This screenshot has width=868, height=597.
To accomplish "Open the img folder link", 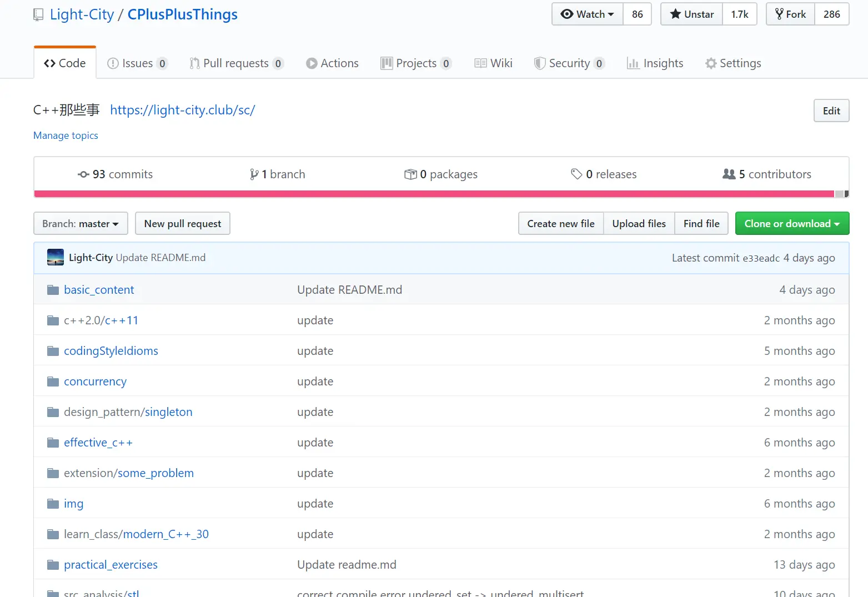I will [73, 504].
